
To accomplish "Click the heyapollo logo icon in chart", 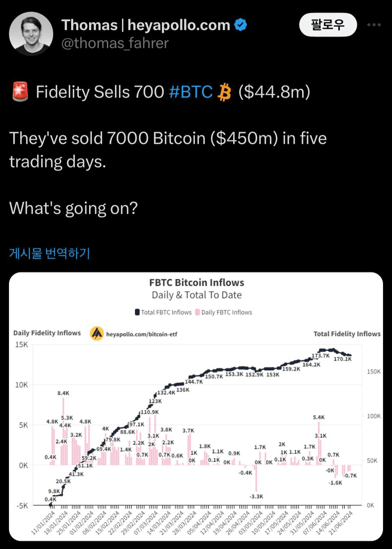I will coord(97,333).
